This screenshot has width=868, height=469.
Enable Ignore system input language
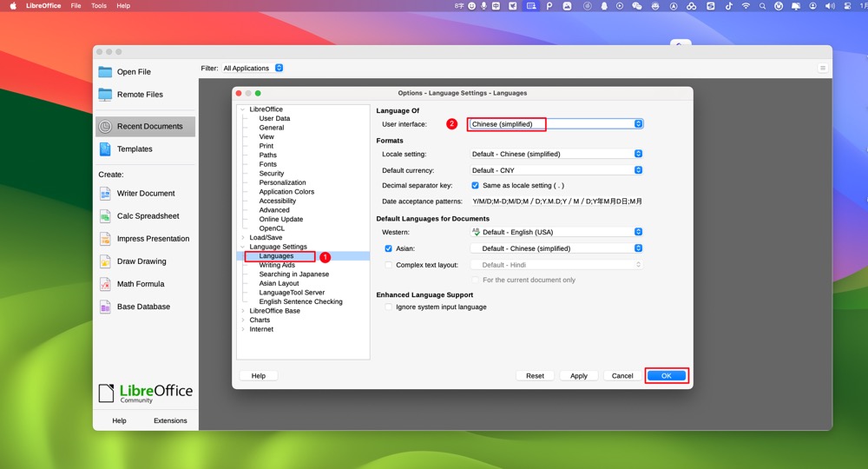tap(388, 307)
